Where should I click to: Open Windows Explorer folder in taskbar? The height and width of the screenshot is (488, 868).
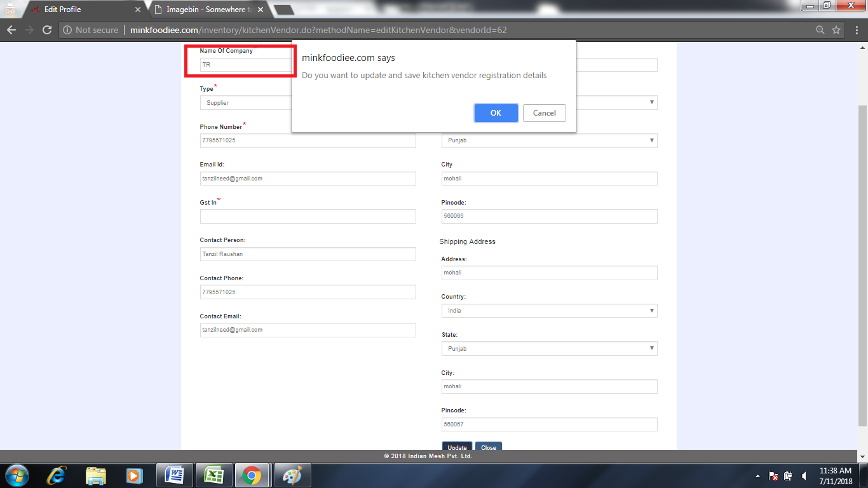pyautogui.click(x=96, y=475)
